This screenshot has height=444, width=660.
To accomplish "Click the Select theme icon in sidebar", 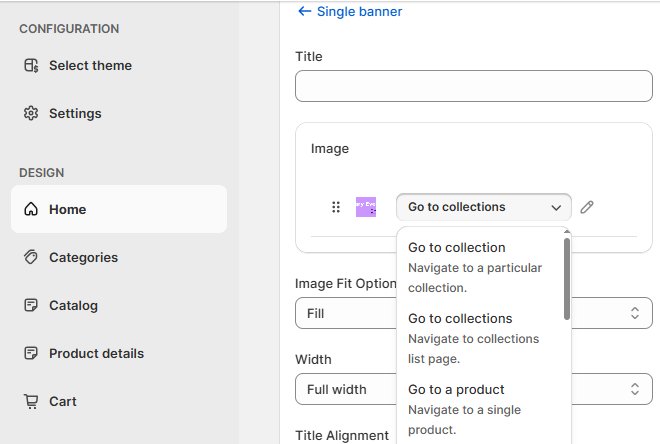I will 31,66.
